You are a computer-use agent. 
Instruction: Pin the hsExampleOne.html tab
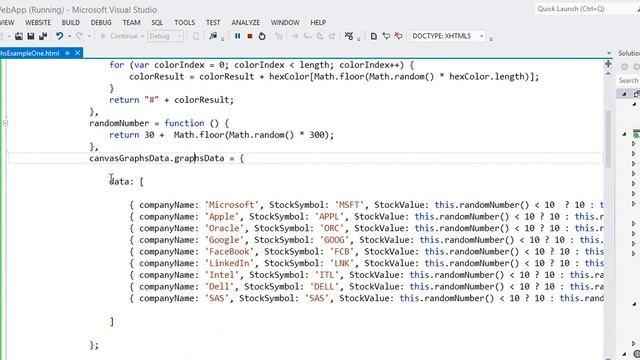(67, 53)
